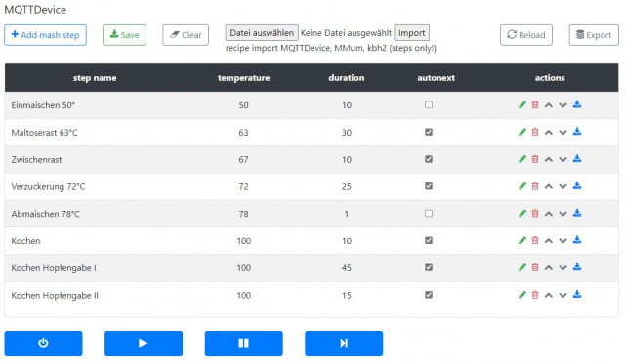Reload the mash plan
This screenshot has width=625, height=364.
point(526,35)
